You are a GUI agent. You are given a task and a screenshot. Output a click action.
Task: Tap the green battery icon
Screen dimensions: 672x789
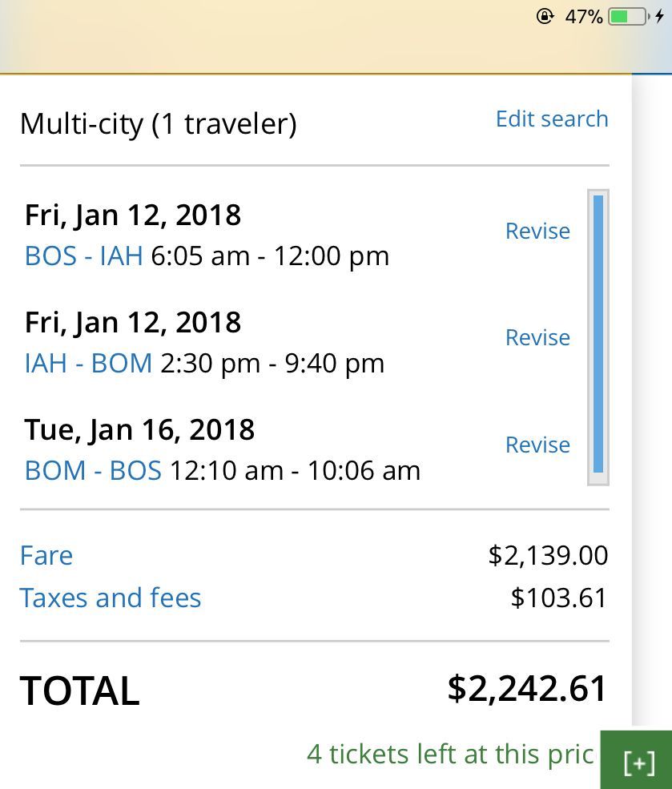pos(628,16)
